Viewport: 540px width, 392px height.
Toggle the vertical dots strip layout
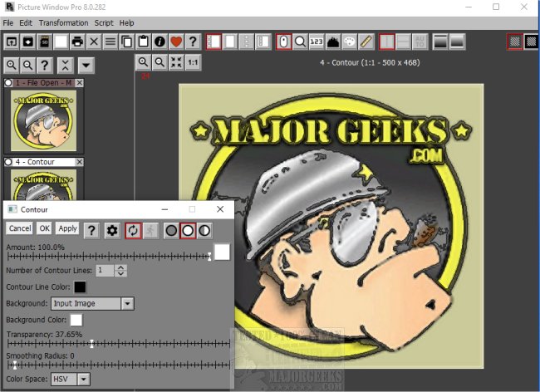247,42
